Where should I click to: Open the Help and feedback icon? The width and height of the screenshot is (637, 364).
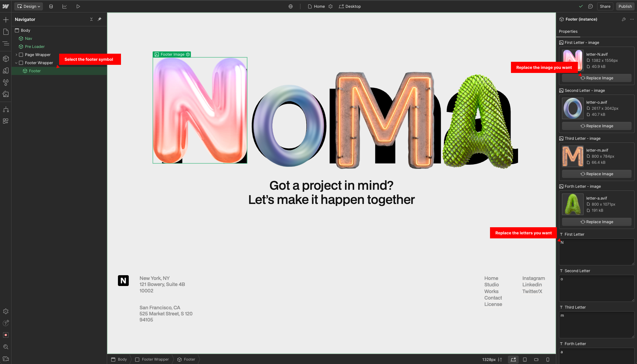pyautogui.click(x=6, y=323)
